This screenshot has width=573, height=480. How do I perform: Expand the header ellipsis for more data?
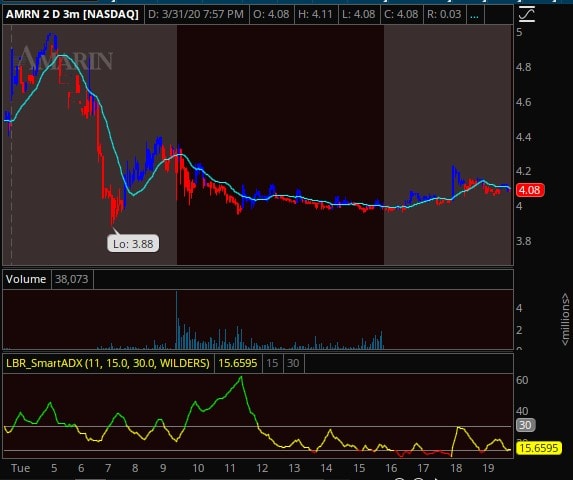[474, 15]
